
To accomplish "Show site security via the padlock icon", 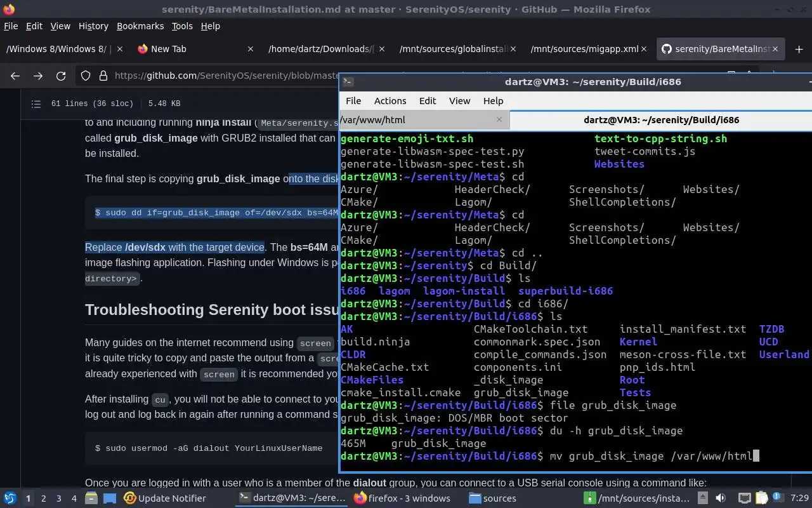I will tap(103, 76).
